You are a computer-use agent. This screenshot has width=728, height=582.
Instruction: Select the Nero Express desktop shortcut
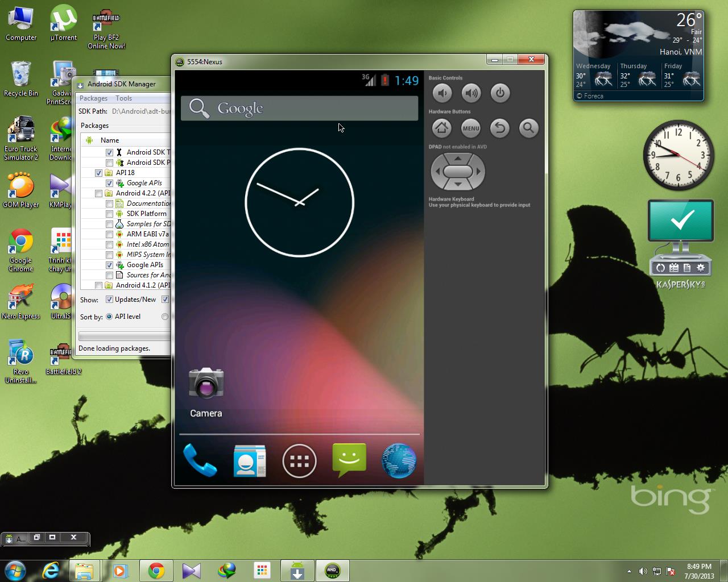pos(21,301)
